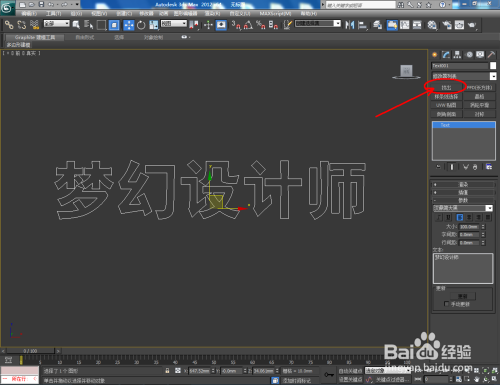
Task: Click the Align tool icon
Action: [362, 25]
